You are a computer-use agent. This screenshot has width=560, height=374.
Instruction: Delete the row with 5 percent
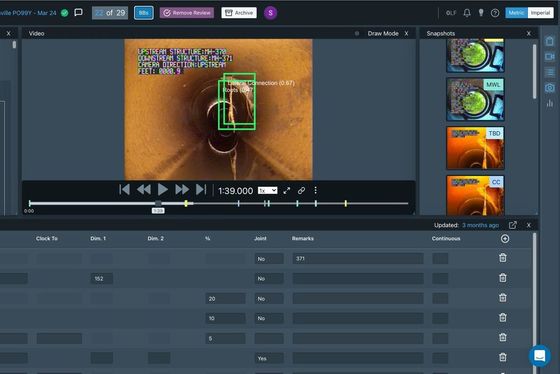point(503,337)
